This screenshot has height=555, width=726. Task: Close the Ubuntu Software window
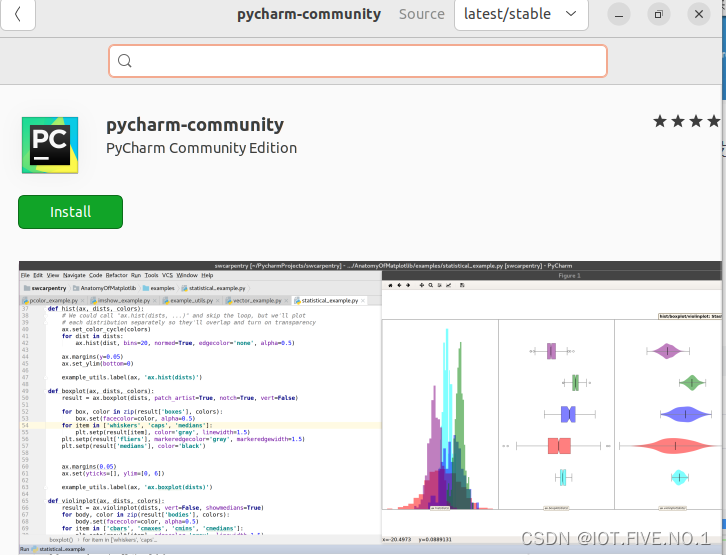click(699, 14)
